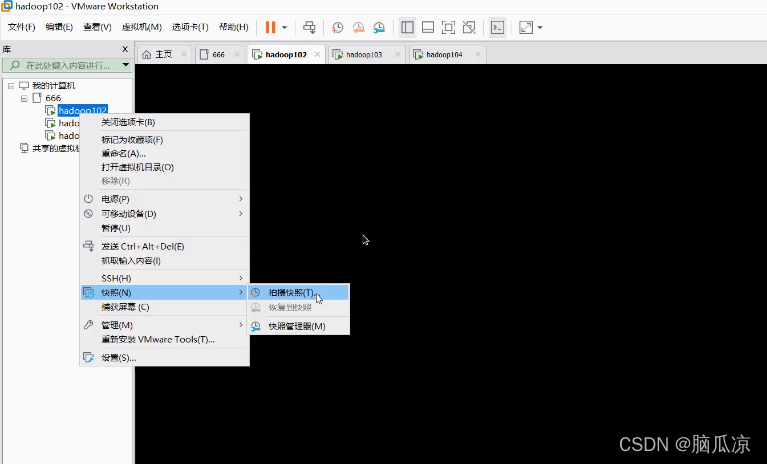Open the 编辑(E) menu

point(59,27)
